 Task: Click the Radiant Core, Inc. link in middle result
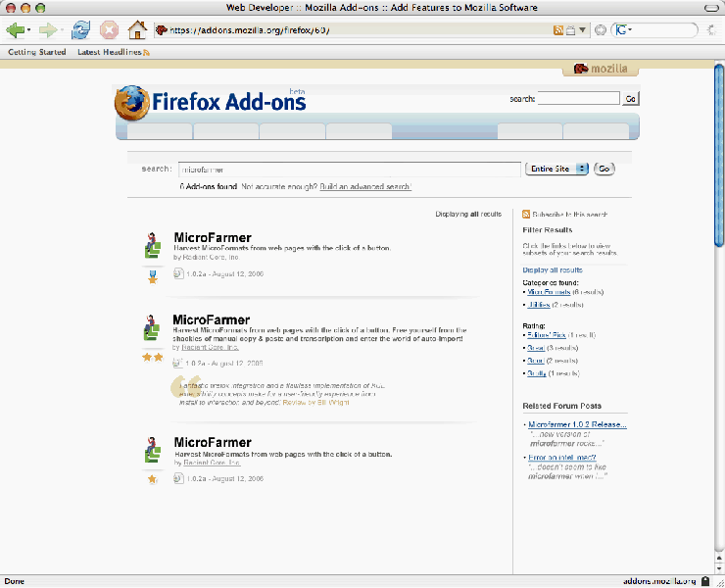click(210, 347)
